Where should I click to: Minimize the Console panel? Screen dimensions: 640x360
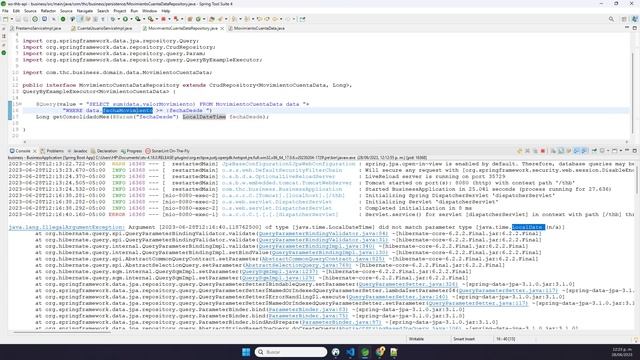tap(627, 151)
